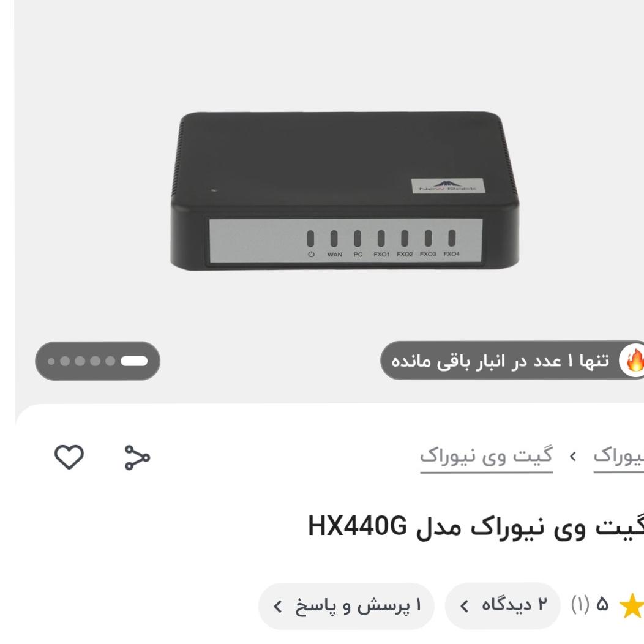
Task: Tap the power symbol on device front panel
Action: [x=311, y=254]
